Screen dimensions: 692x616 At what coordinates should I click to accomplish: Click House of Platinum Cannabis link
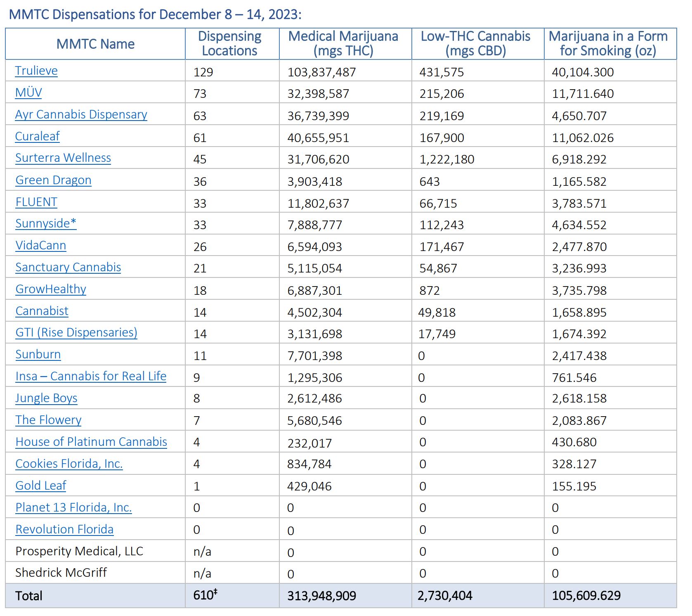(x=91, y=442)
